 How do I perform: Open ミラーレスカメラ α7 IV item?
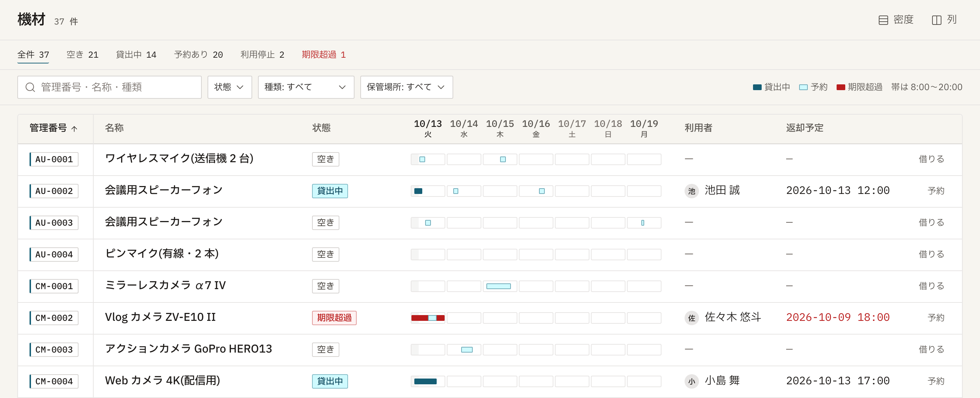(165, 286)
